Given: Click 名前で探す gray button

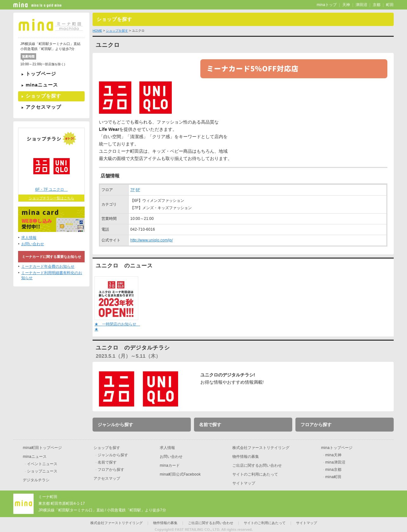Looking at the screenshot, I should [243, 425].
